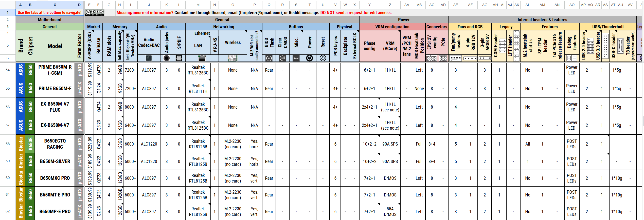Select column AO by its header letter
The width and height of the screenshot is (644, 220).
[572, 5]
